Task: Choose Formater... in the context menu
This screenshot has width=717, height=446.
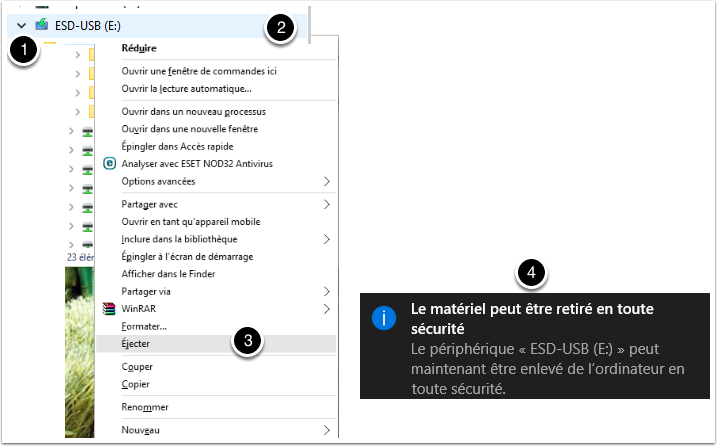Action: [144, 326]
